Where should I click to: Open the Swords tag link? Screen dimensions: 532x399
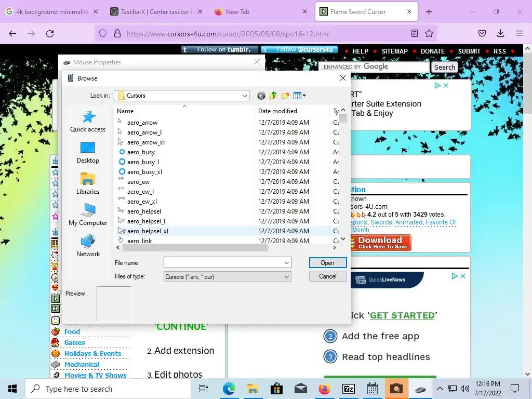coord(381,222)
